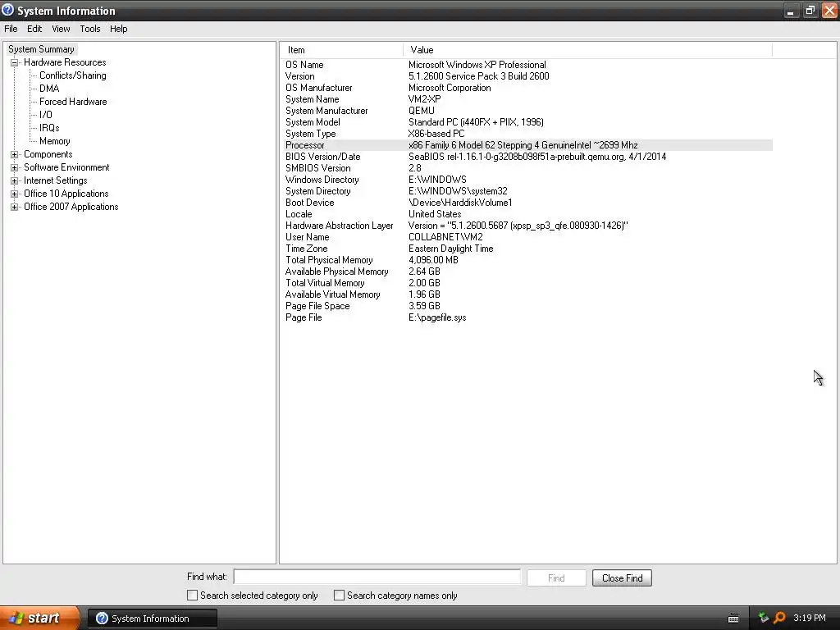Image resolution: width=840 pixels, height=630 pixels.
Task: Select the System Name row
Action: [x=527, y=99]
